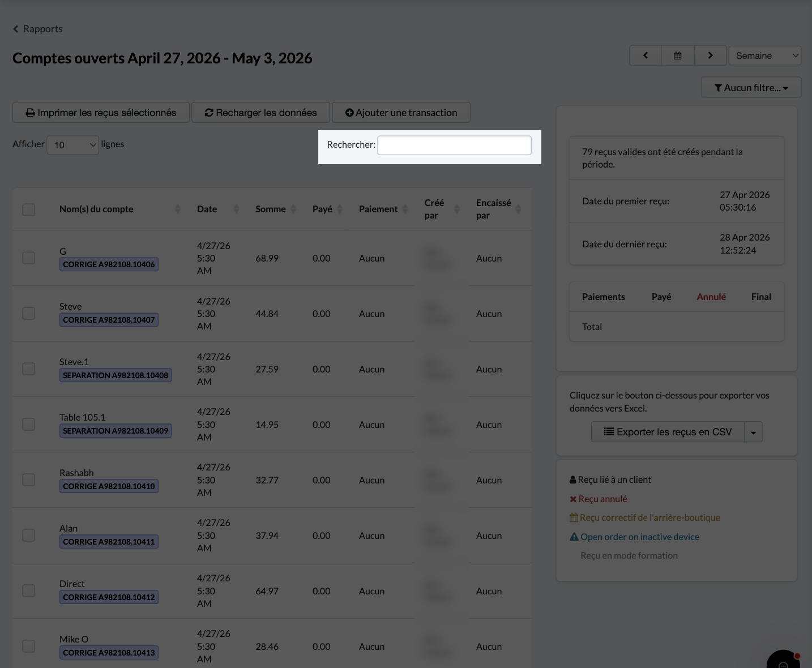812x668 pixels.
Task: Sort table by Créé par column
Action: click(x=442, y=209)
